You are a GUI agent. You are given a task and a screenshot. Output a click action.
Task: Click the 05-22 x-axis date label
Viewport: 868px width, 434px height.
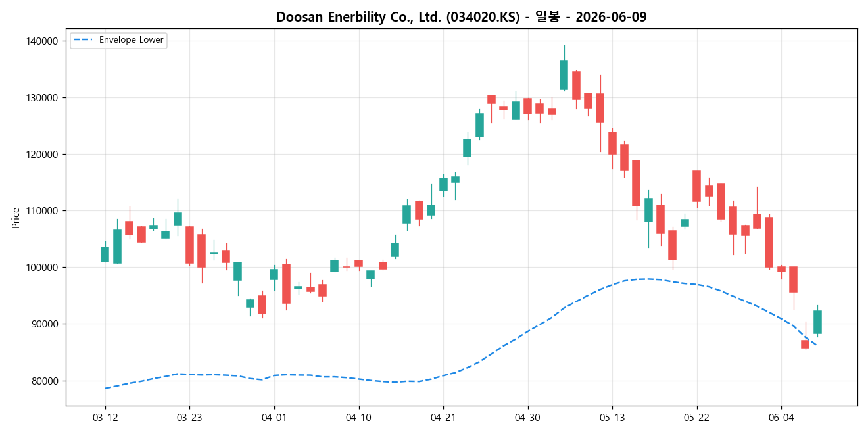(696, 418)
